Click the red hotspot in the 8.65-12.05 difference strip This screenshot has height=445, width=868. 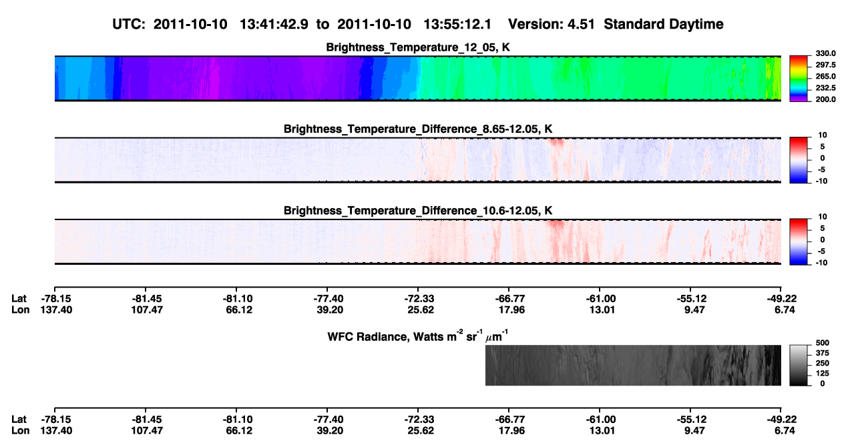coord(556,143)
